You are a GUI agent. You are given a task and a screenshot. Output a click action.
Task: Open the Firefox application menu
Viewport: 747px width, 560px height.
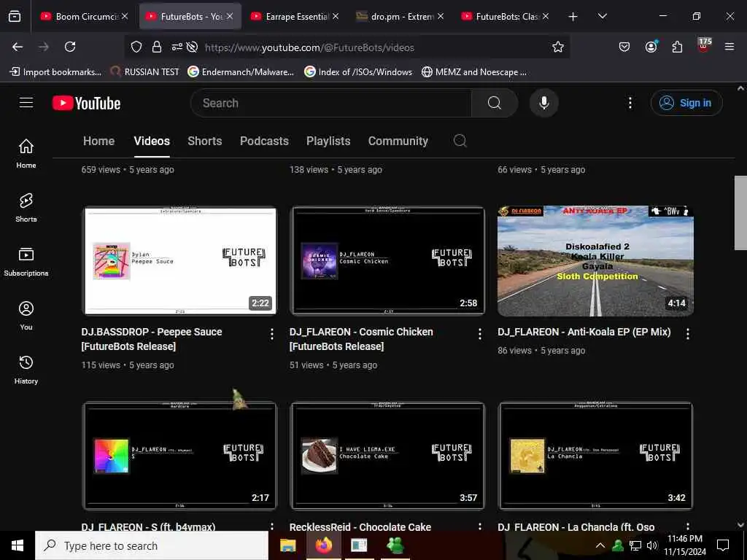click(729, 47)
